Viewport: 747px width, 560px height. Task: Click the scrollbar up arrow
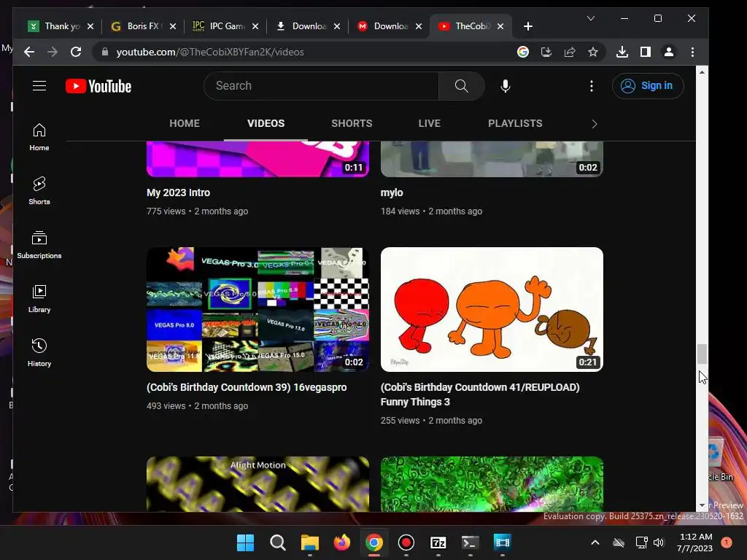pyautogui.click(x=702, y=72)
